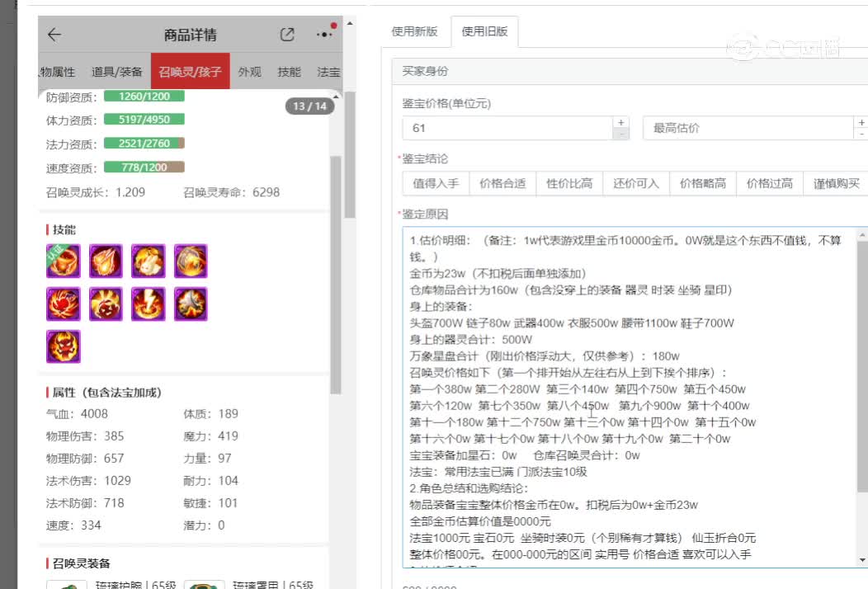Switch to 物属性 tab
868x589 pixels.
pos(57,72)
